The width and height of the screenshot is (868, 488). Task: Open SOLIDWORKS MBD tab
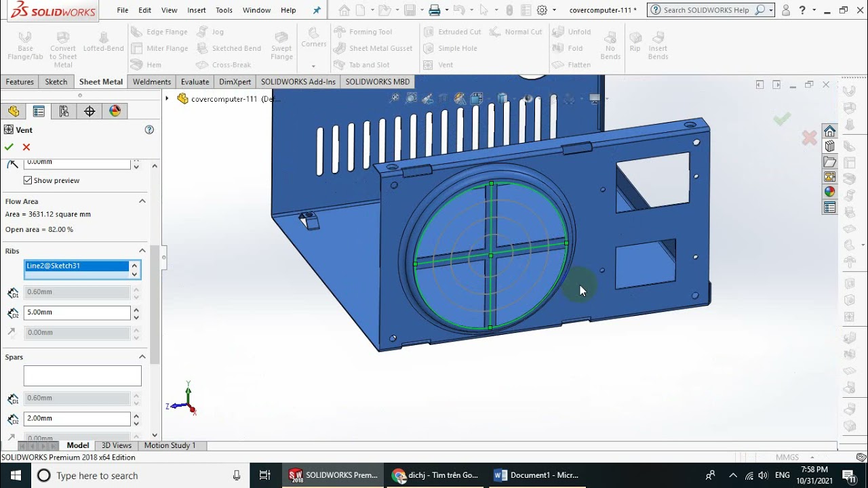(378, 81)
